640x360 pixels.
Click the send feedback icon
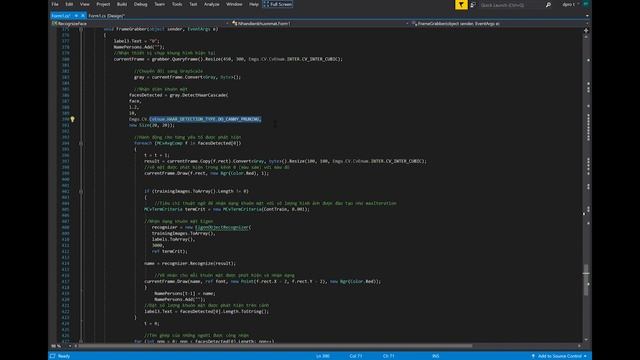pyautogui.click(x=473, y=5)
